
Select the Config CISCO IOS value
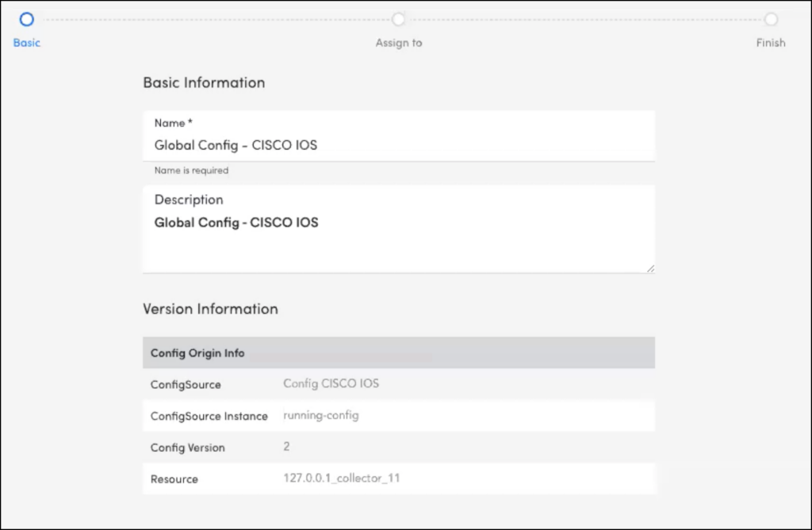331,383
